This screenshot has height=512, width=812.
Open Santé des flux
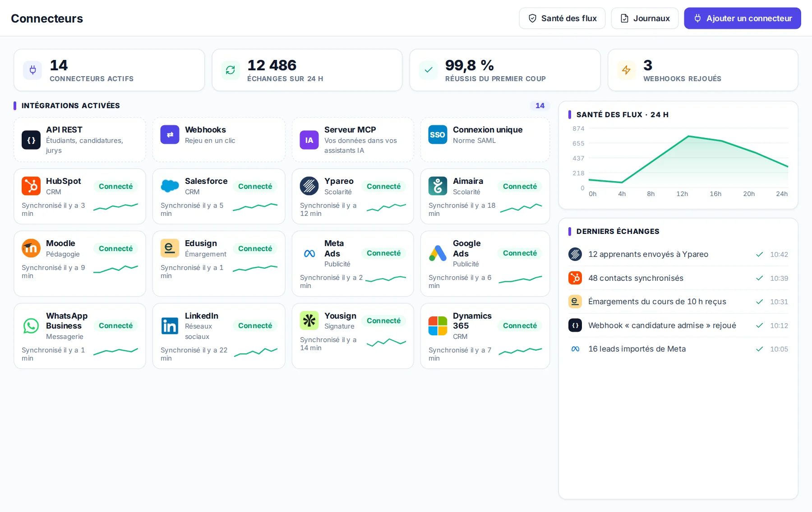(x=562, y=18)
